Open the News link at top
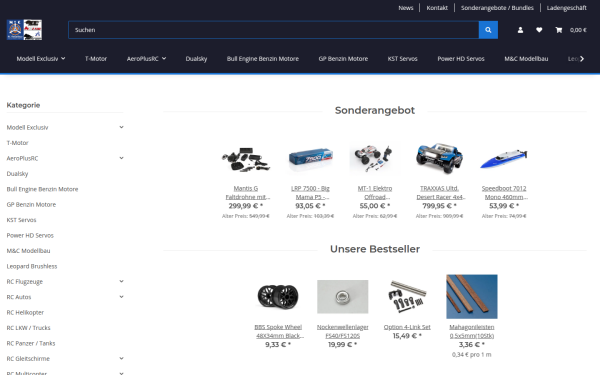 coord(406,8)
